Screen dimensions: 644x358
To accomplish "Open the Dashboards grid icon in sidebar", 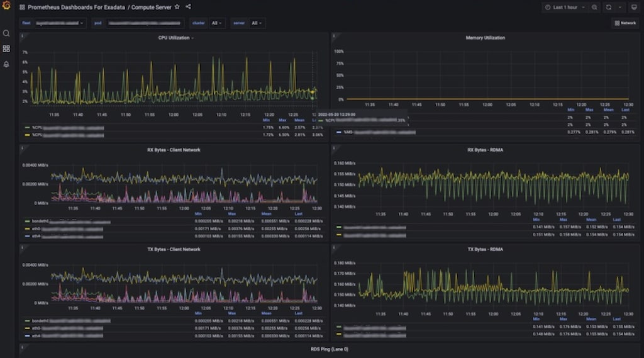I will 6,48.
